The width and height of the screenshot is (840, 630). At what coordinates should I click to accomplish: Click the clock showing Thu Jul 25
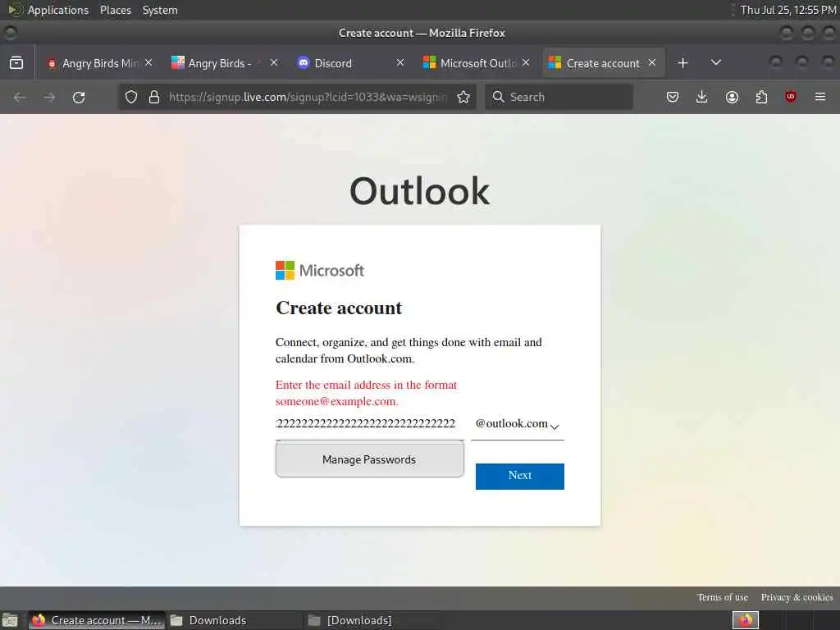788,10
